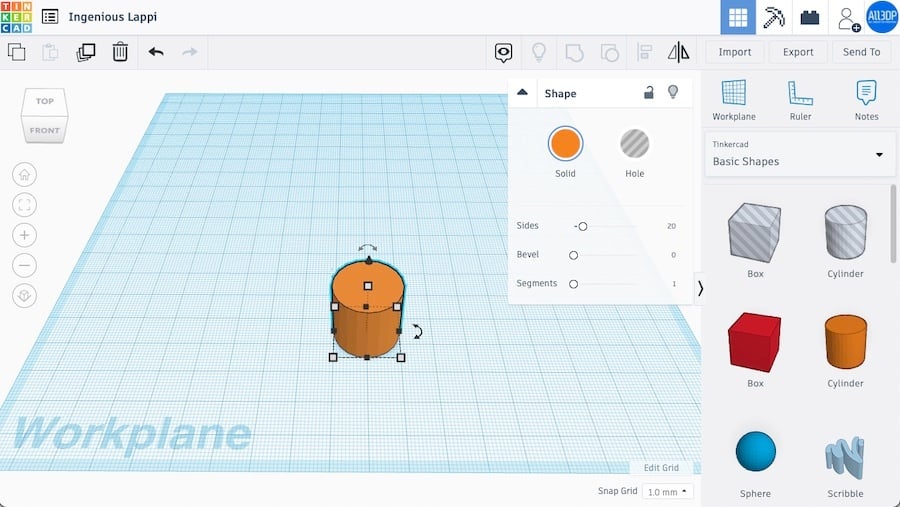
Task: Zoom in with the plus button
Action: pyautogui.click(x=24, y=235)
